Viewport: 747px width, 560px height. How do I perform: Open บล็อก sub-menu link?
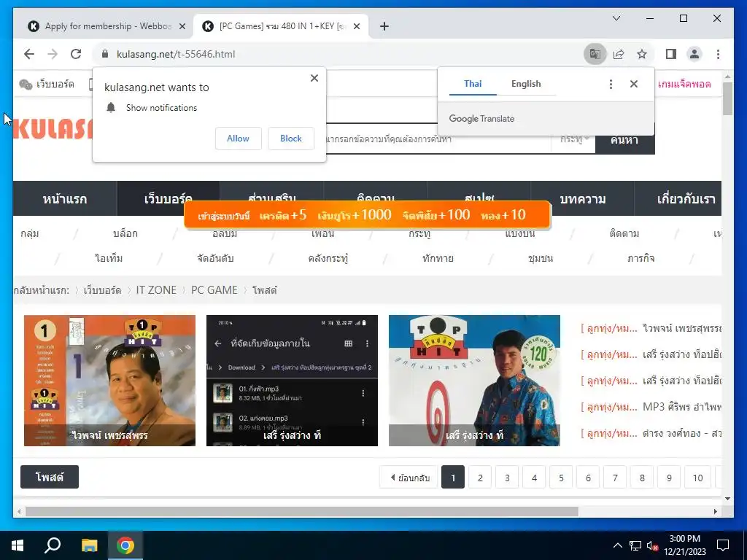tap(125, 233)
